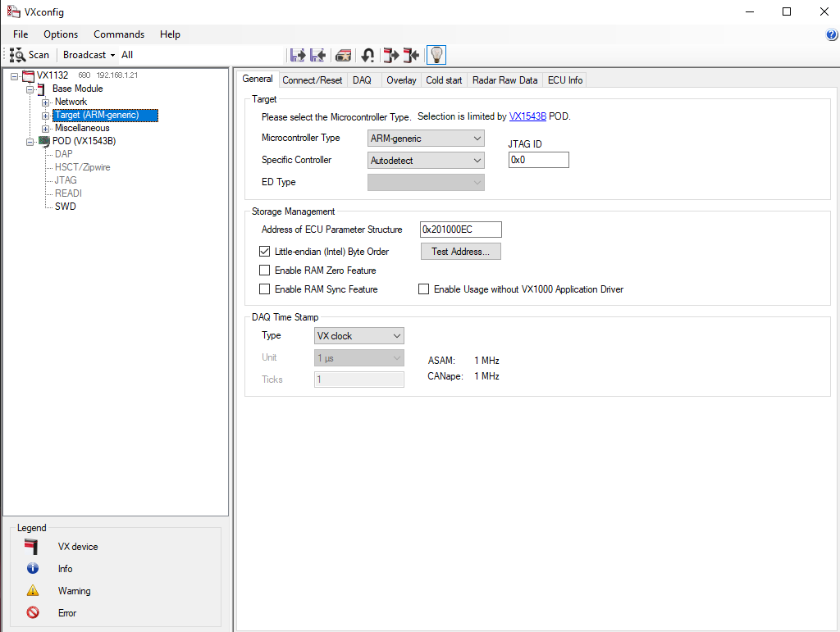This screenshot has width=840, height=632.
Task: Click the save configuration to file icon
Action: pos(298,55)
